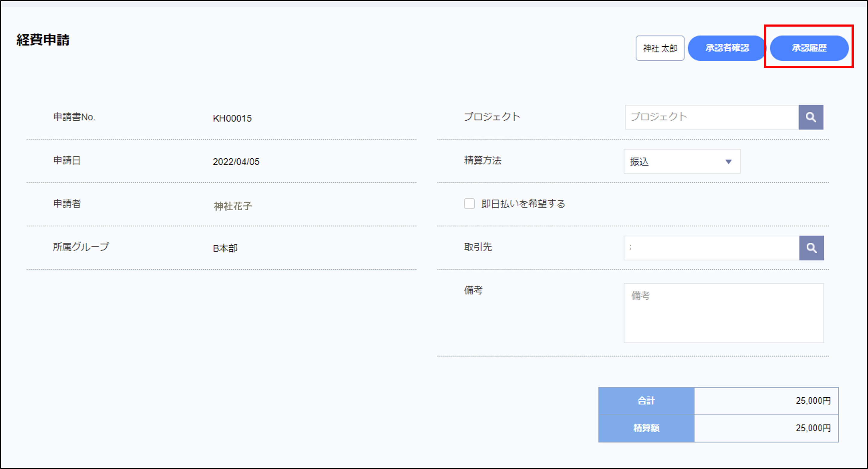Click the application number KH00015
868x469 pixels.
pyautogui.click(x=232, y=119)
